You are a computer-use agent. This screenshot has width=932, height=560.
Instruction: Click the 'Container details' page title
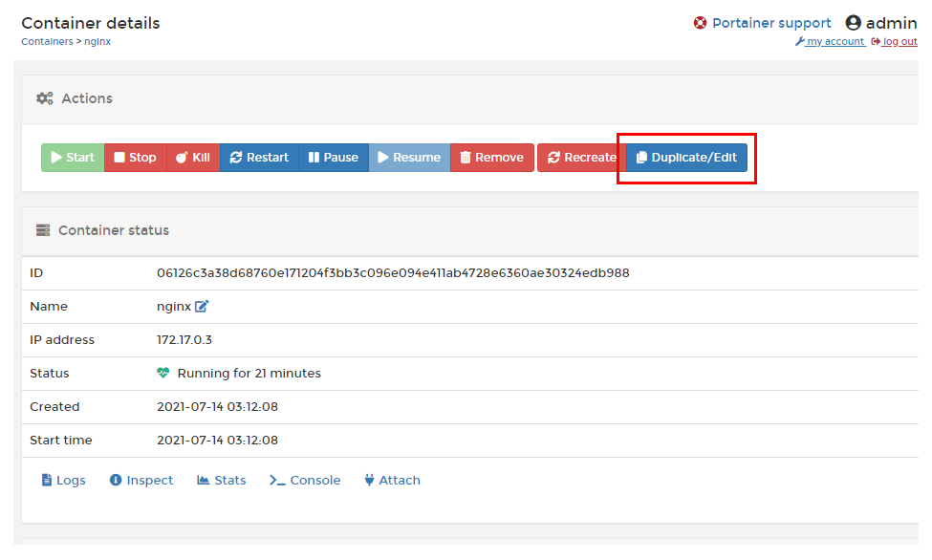(x=91, y=23)
